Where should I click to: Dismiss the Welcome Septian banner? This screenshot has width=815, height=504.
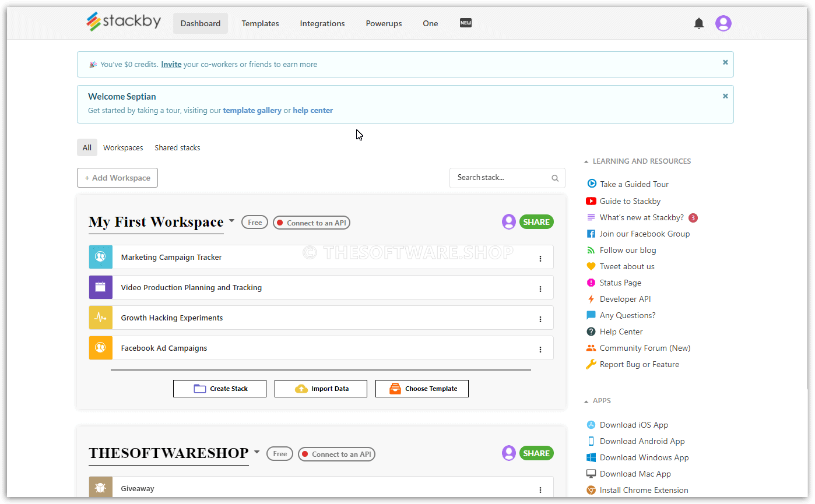click(725, 96)
